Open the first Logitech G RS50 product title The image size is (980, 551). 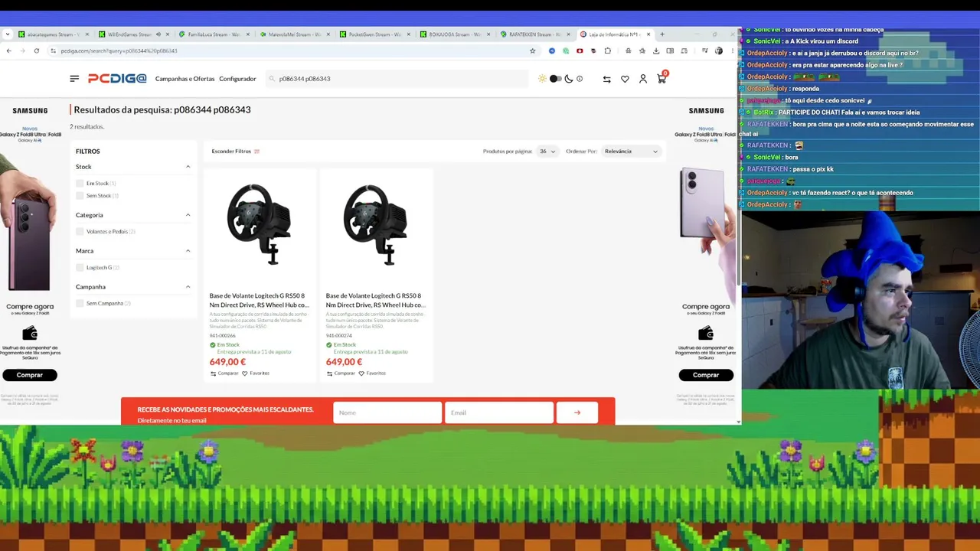click(259, 300)
